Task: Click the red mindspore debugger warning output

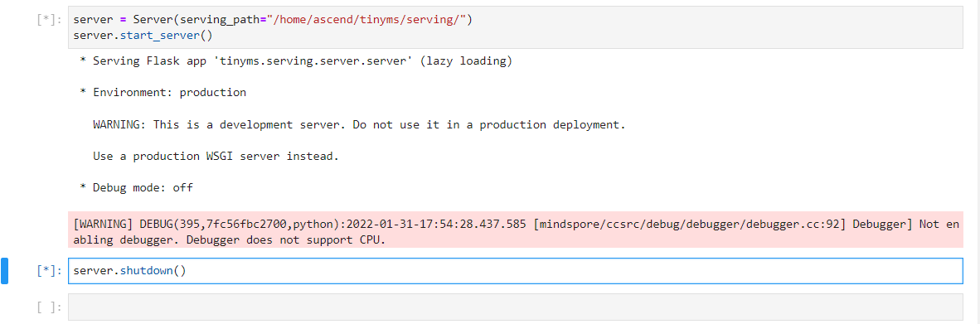Action: click(515, 230)
